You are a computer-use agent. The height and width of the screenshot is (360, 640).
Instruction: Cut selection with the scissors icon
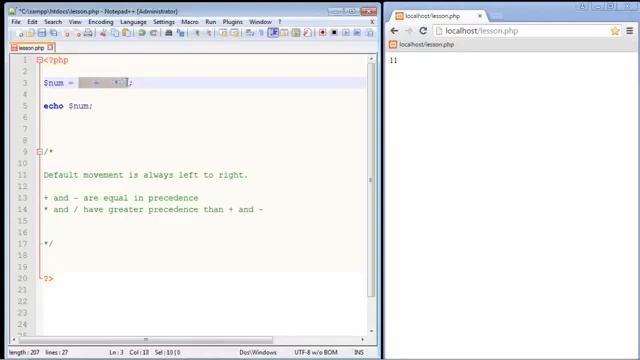pyautogui.click(x=103, y=33)
